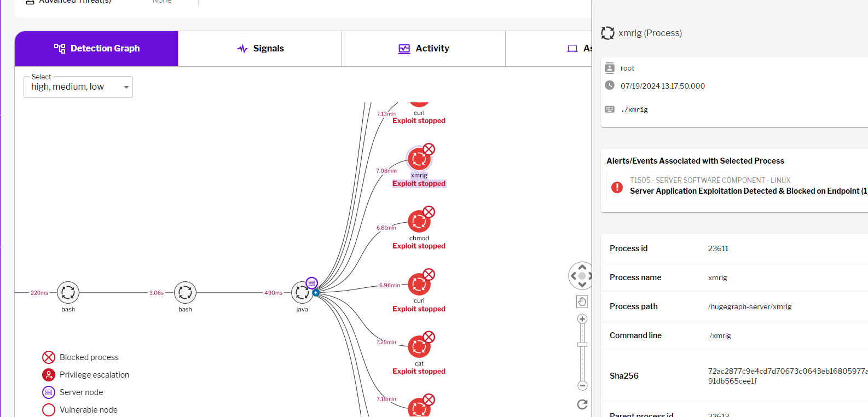Click Exploit stopped label under top curl
868x417 pixels.
point(419,121)
